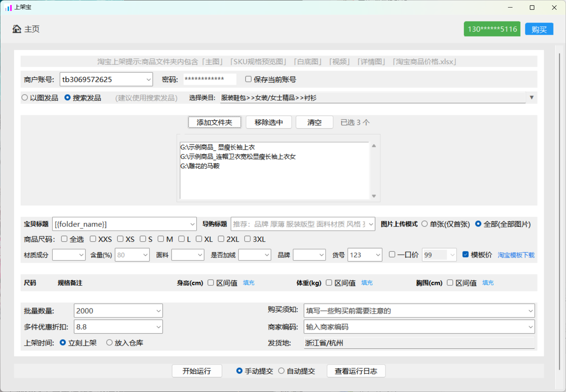Select 自动提交 radio option
This screenshot has width=566, height=392.
tap(281, 371)
